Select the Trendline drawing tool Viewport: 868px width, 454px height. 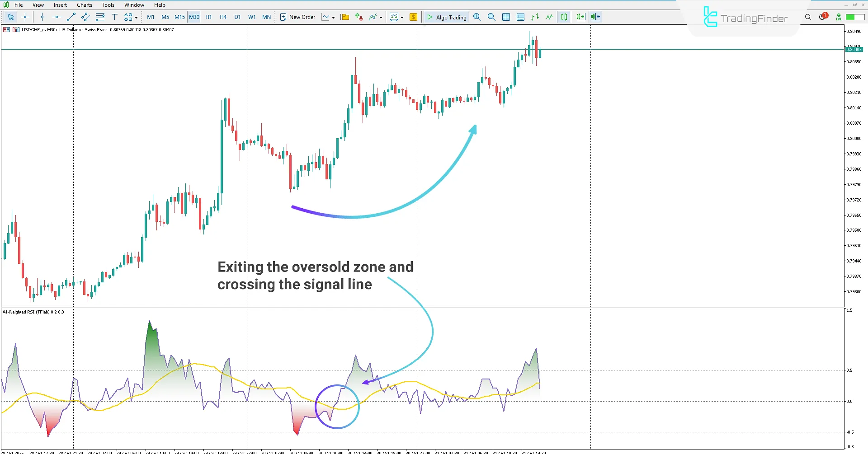pos(71,17)
